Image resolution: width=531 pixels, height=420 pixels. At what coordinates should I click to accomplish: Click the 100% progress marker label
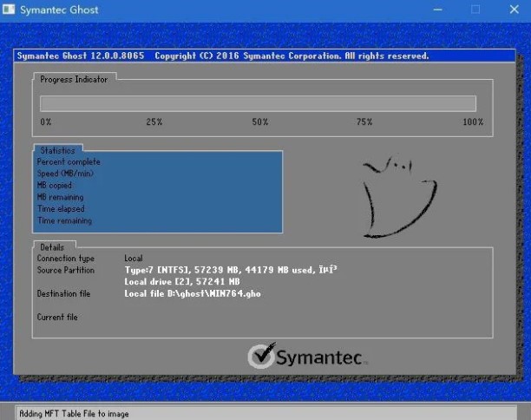click(x=472, y=122)
